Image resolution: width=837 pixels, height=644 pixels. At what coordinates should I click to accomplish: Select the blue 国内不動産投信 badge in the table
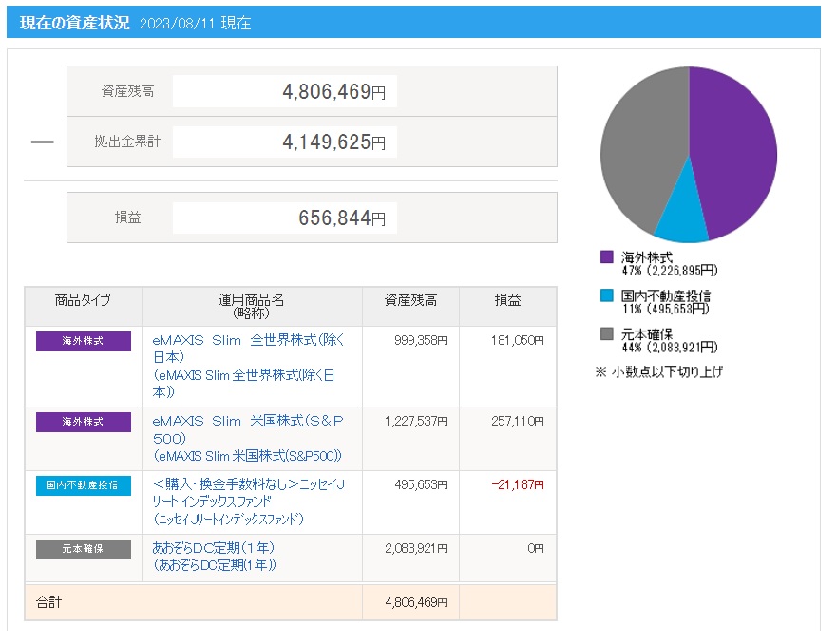pos(84,485)
